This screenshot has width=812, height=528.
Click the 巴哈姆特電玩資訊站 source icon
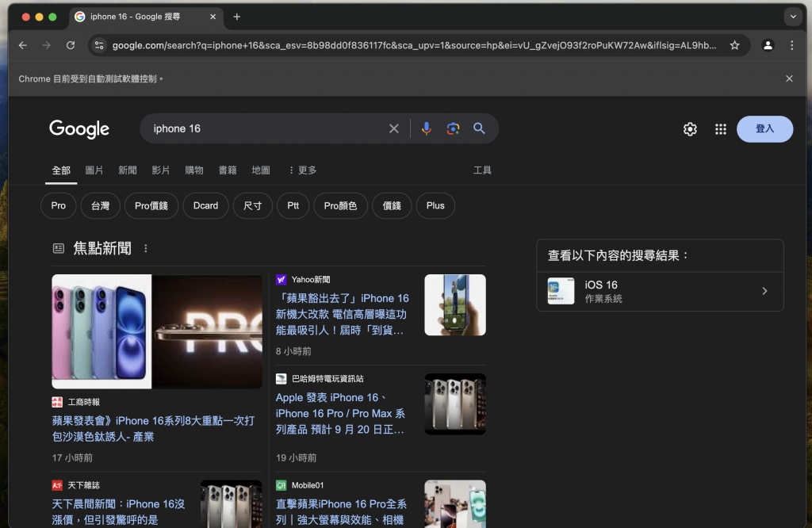pyautogui.click(x=282, y=379)
